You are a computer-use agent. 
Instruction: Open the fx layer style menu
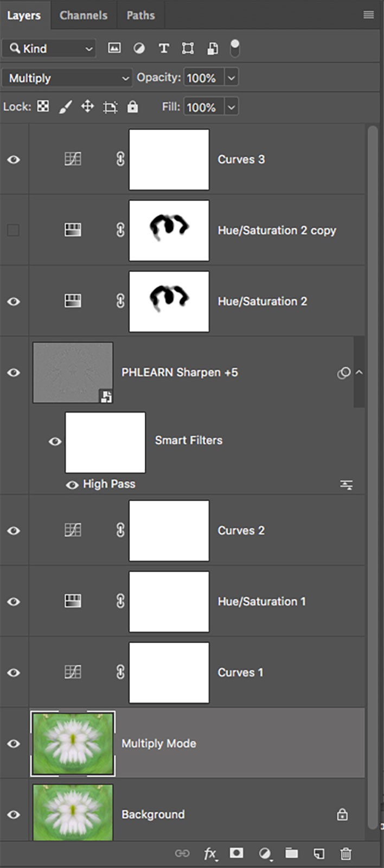click(210, 853)
